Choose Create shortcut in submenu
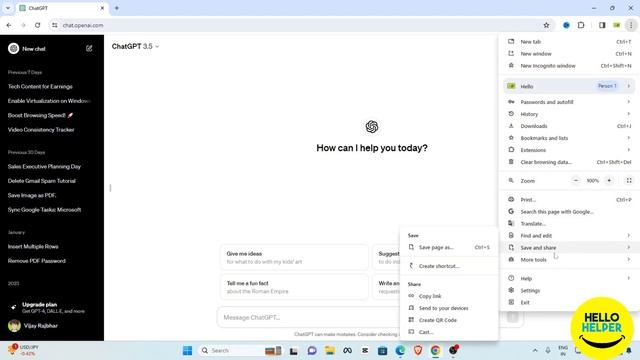The height and width of the screenshot is (360, 640). 449,266
